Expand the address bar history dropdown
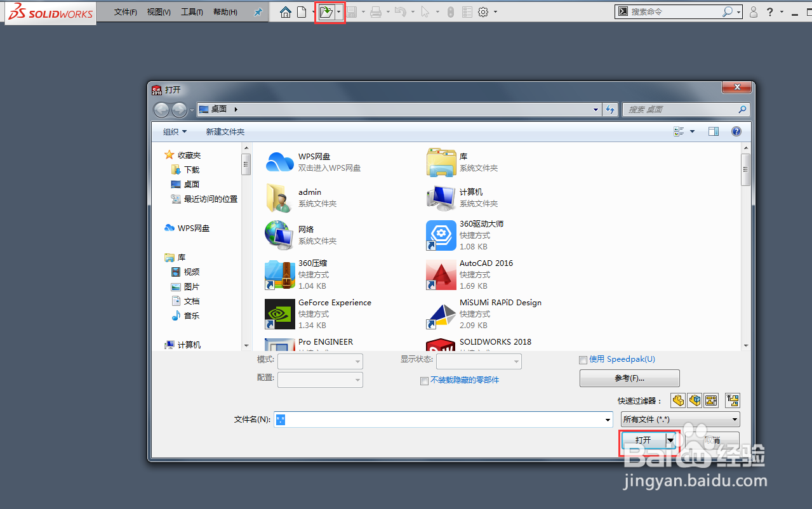This screenshot has height=509, width=812. (x=596, y=109)
